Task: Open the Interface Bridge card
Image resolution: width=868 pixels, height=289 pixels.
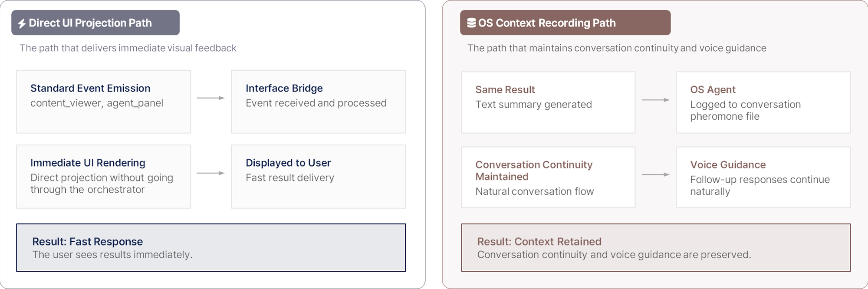Action: tap(318, 102)
